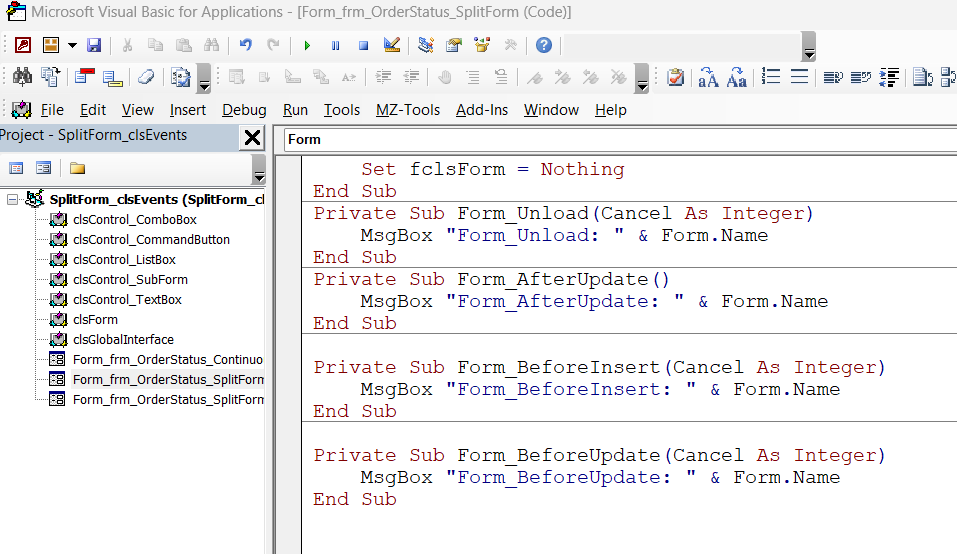Viewport: 957px width, 554px height.
Task: Click the Paste clipboard icon
Action: coord(183,45)
